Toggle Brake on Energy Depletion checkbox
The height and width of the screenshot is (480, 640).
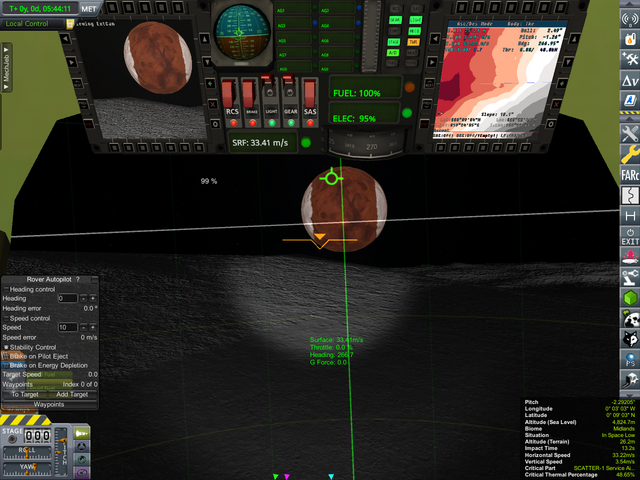(6, 365)
